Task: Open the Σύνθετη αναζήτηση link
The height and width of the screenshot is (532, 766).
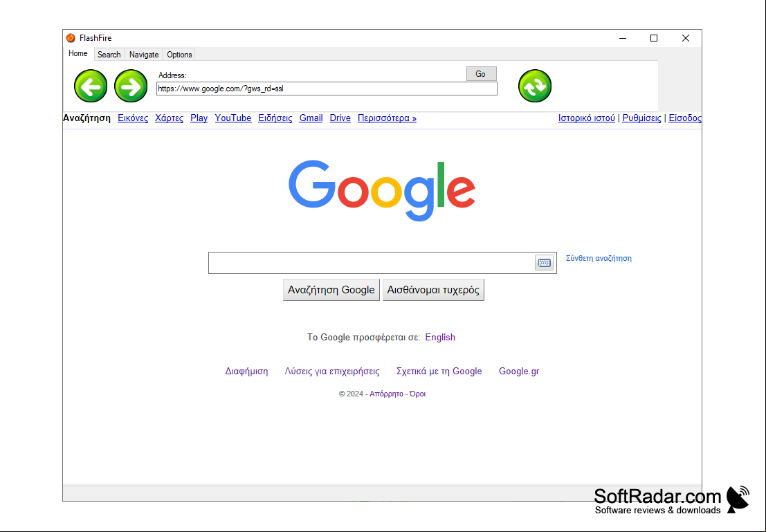Action: (x=599, y=259)
